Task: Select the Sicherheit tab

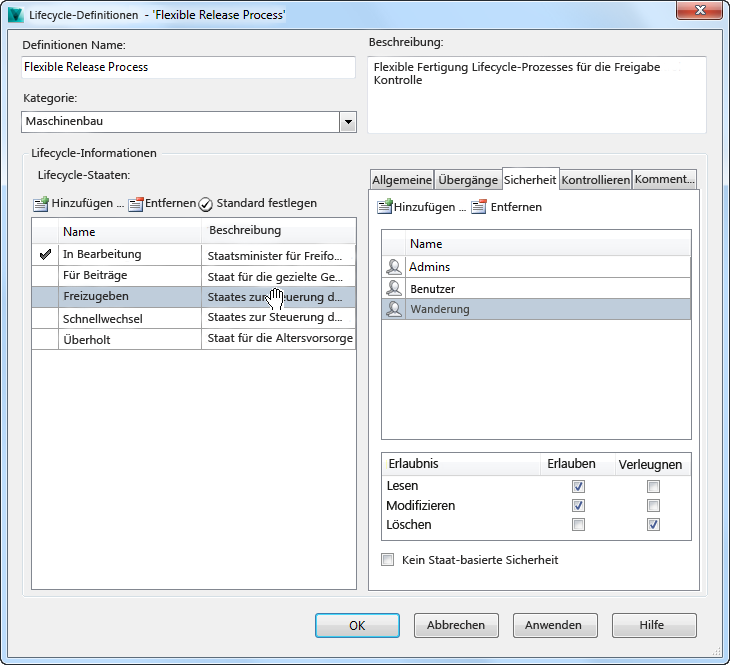Action: [x=530, y=179]
